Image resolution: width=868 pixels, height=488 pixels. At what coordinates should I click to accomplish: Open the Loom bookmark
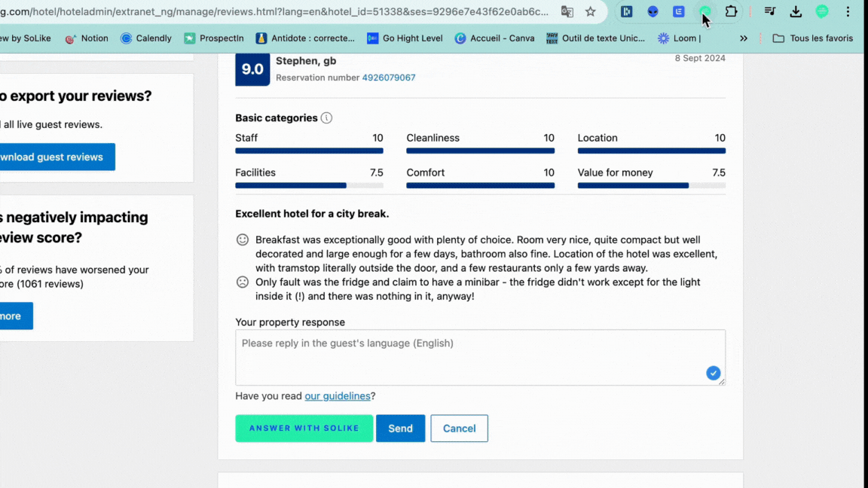point(679,38)
